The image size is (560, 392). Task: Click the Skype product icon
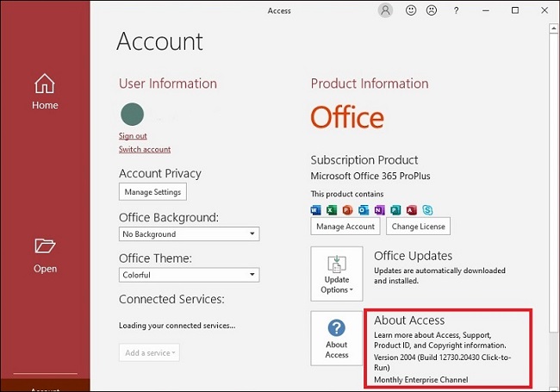[427, 210]
